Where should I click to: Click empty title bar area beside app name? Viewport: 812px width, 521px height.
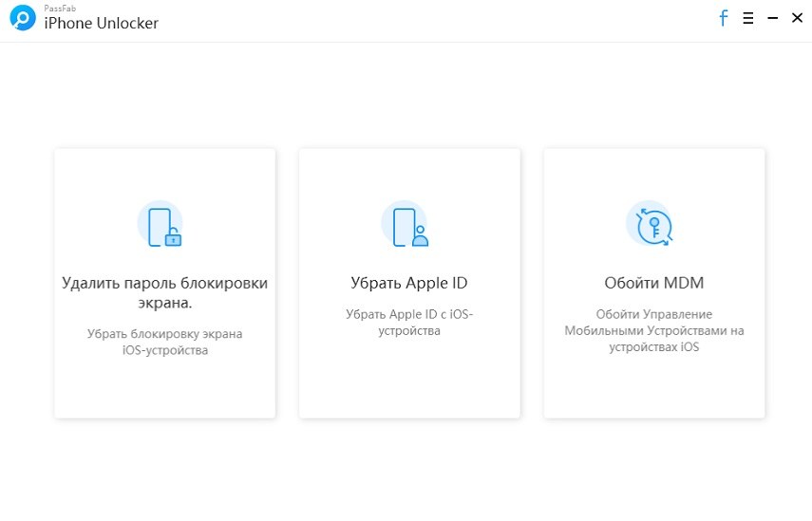point(427,19)
